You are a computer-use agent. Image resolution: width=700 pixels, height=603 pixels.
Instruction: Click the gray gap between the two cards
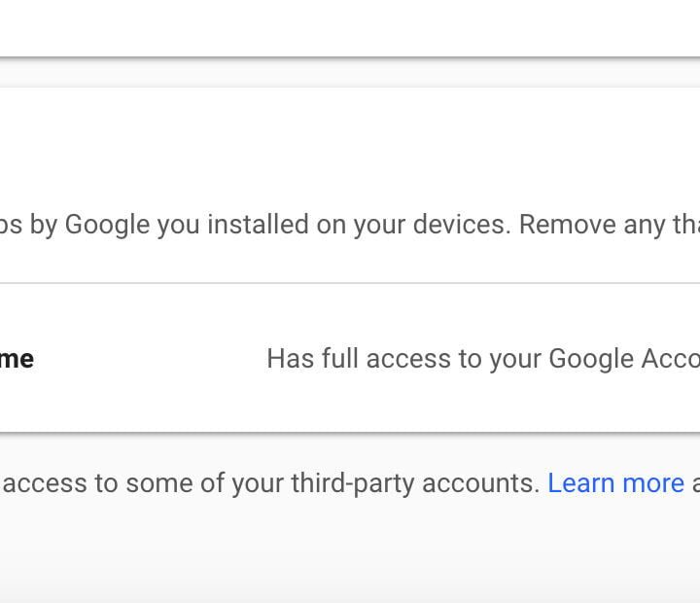point(350,74)
